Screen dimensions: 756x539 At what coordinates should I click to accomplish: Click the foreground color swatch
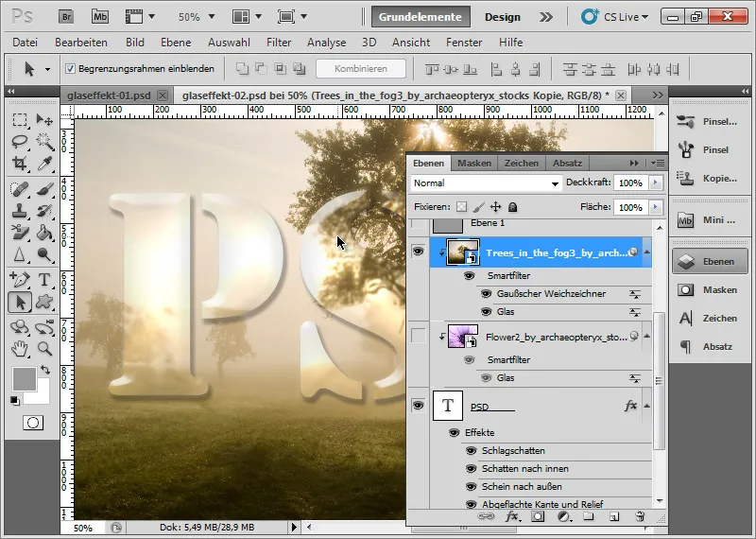tap(24, 378)
